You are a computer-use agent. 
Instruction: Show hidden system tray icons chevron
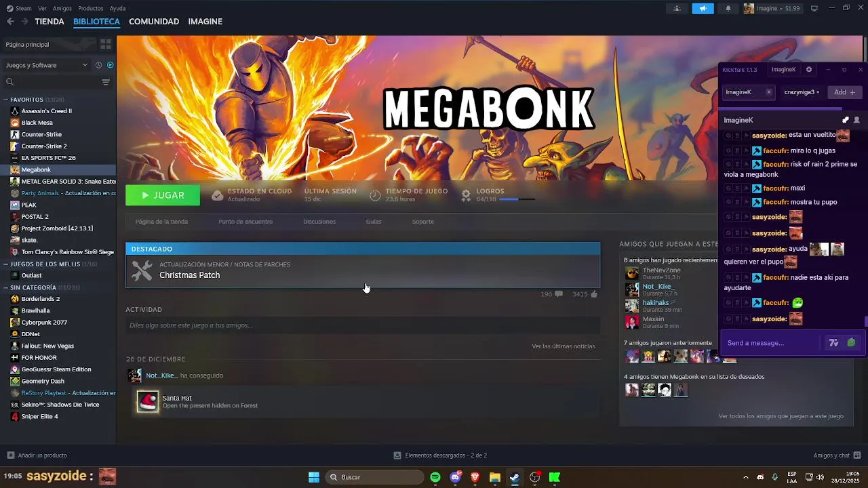click(x=746, y=477)
